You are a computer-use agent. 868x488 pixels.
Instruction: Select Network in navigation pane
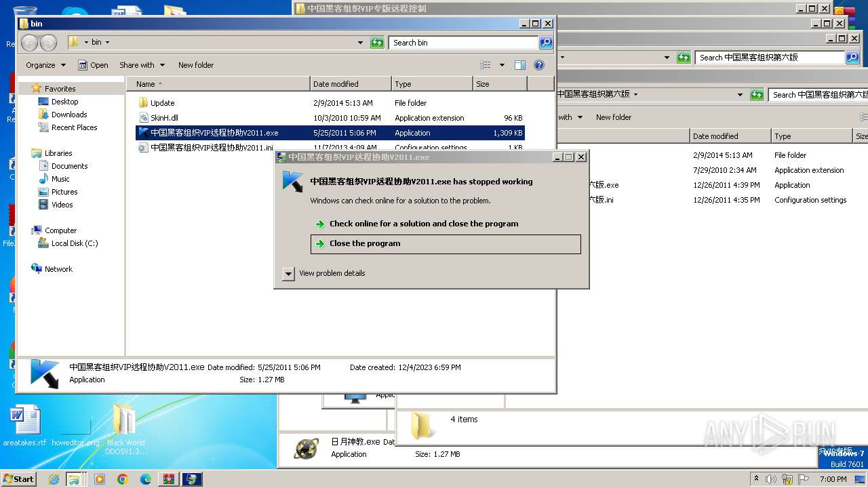58,269
